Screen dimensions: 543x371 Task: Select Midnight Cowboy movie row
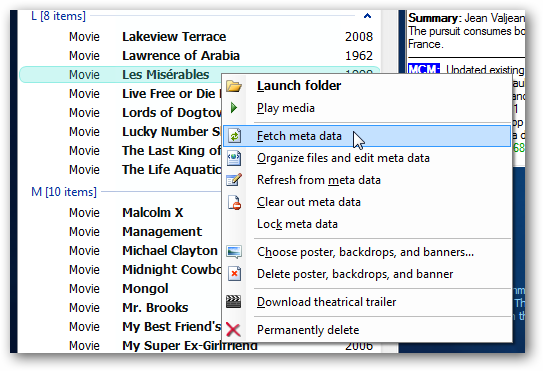tap(121, 270)
